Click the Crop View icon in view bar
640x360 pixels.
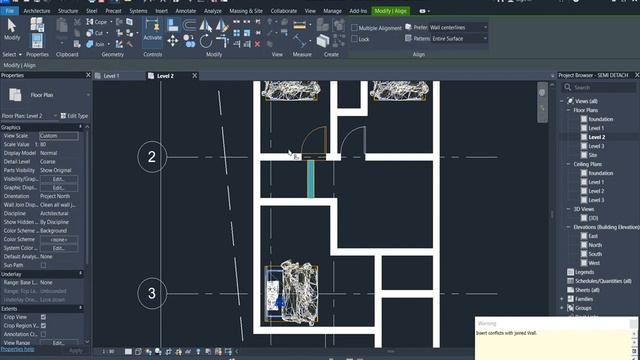point(168,351)
